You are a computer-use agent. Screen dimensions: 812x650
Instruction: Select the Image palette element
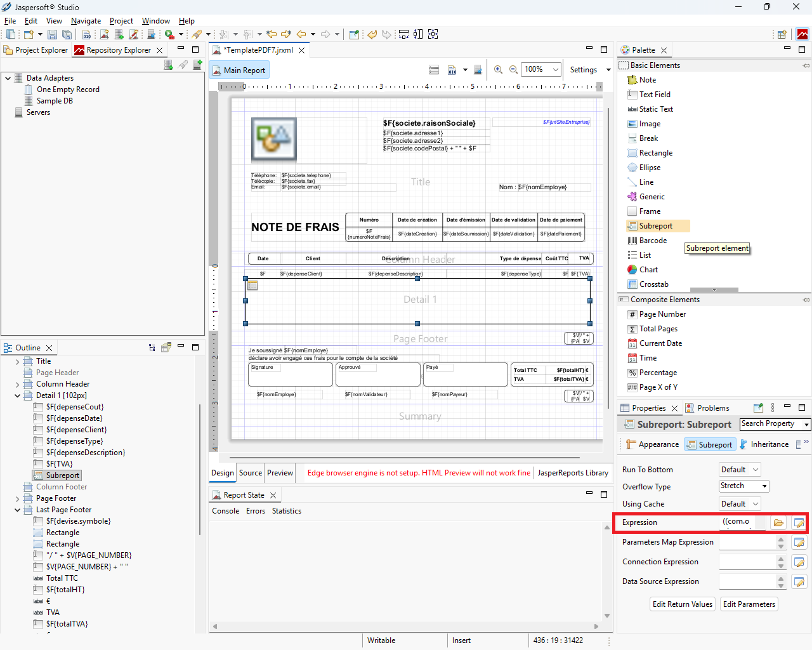pos(644,124)
